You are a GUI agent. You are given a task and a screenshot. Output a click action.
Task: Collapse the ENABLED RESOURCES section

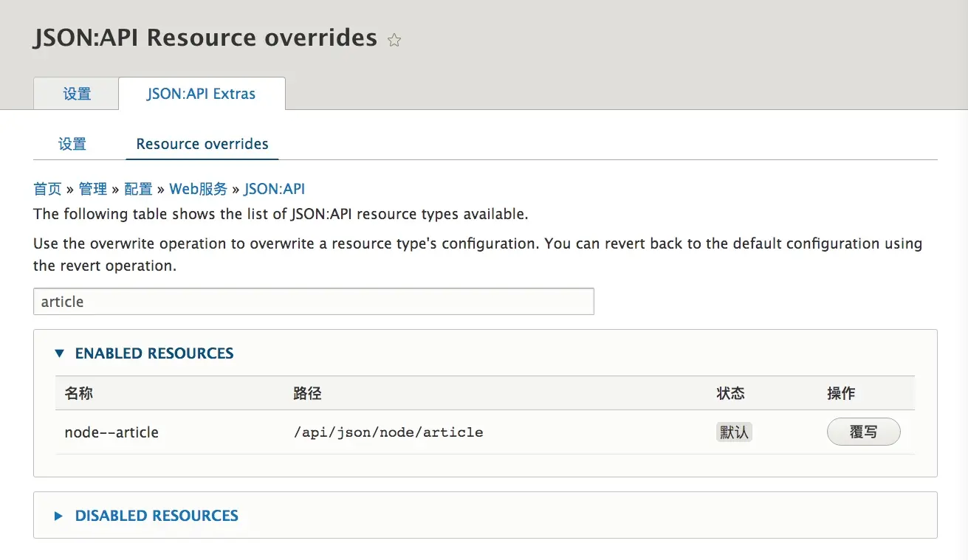154,353
